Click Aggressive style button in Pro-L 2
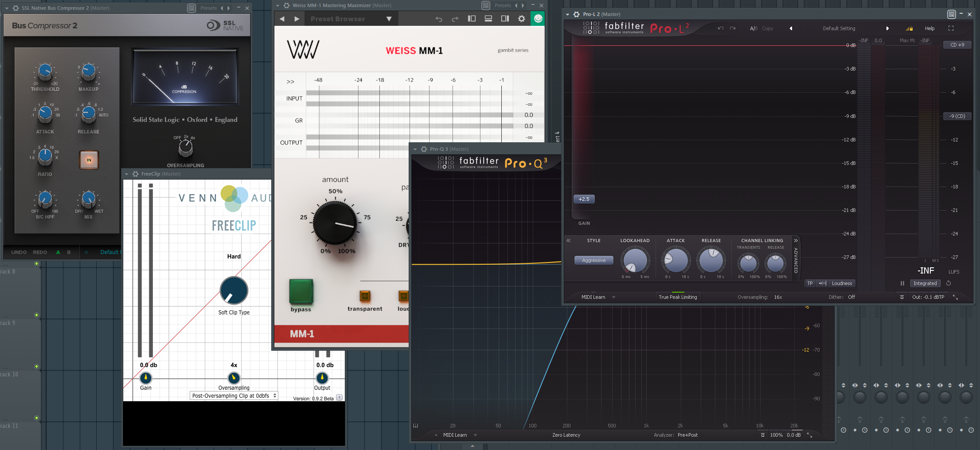980x450 pixels. tap(593, 260)
